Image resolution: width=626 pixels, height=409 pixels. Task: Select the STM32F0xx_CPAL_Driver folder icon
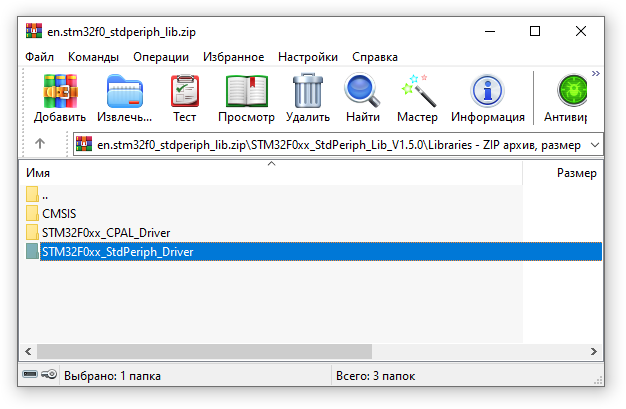32,232
